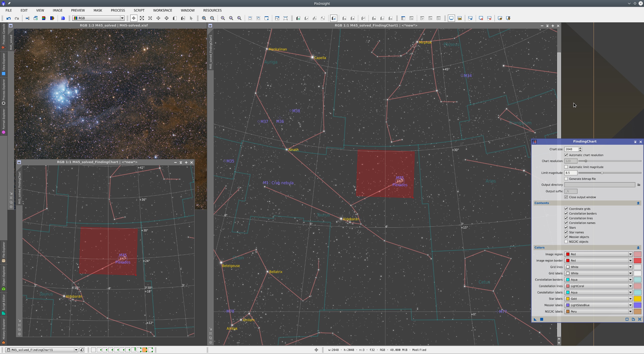The width and height of the screenshot is (644, 354).
Task: Click the monitor display toolbar icon
Action: point(451,18)
